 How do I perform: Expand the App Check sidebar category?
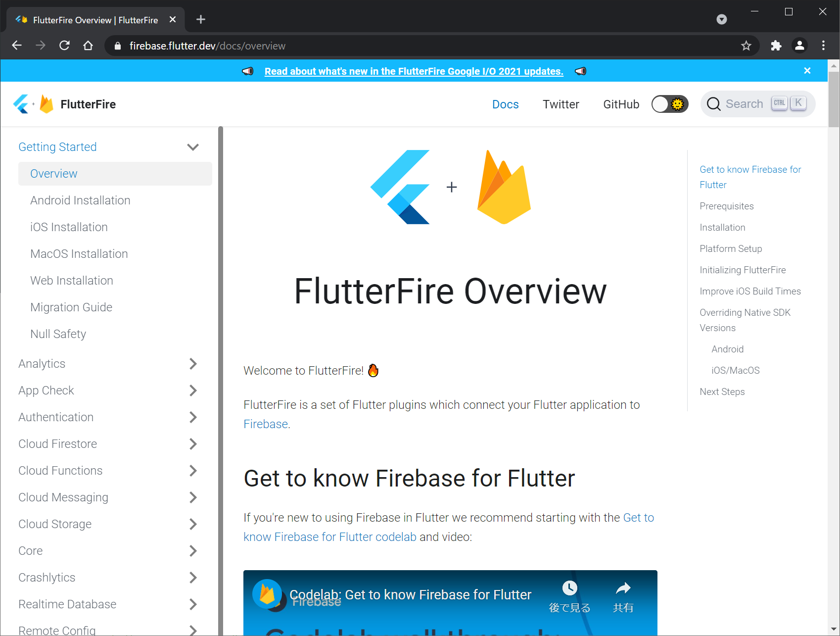click(x=193, y=391)
